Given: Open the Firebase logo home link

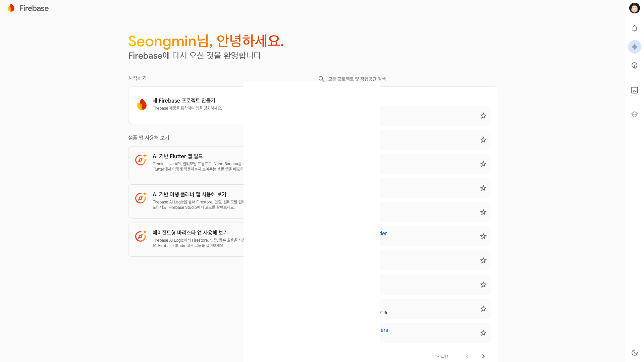Looking at the screenshot, I should (28, 8).
